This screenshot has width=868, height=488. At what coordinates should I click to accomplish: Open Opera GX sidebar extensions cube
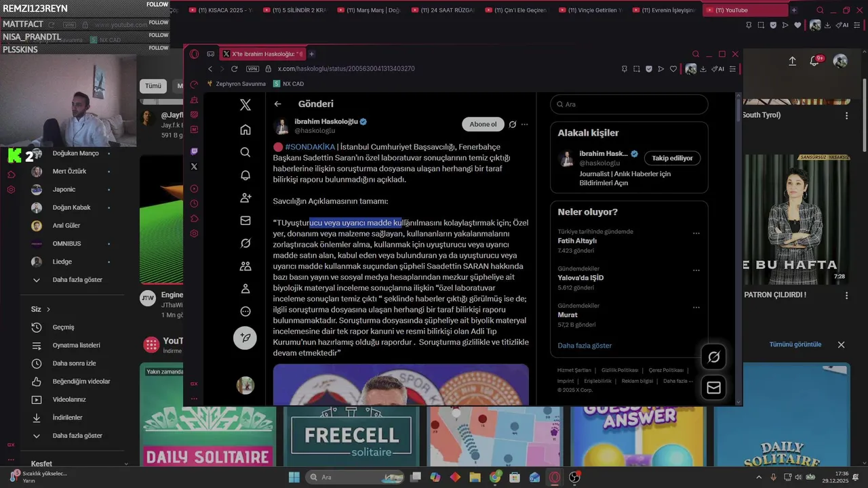pos(194,218)
